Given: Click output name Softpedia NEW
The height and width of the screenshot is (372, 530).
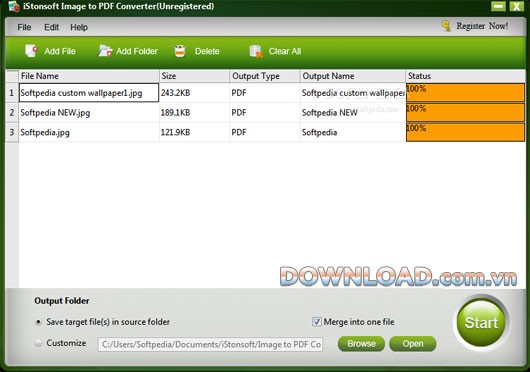Looking at the screenshot, I should (x=353, y=113).
